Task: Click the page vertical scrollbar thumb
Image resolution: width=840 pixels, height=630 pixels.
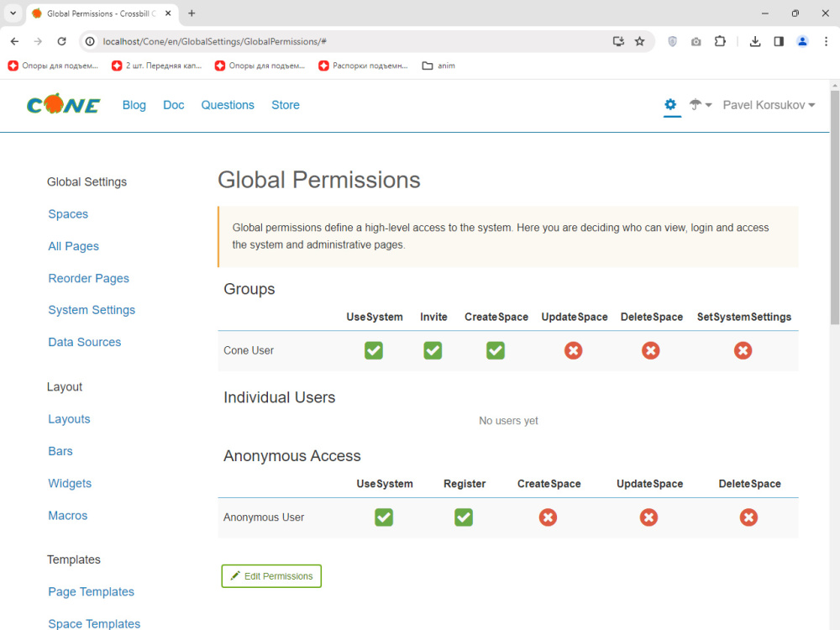Action: (x=835, y=207)
